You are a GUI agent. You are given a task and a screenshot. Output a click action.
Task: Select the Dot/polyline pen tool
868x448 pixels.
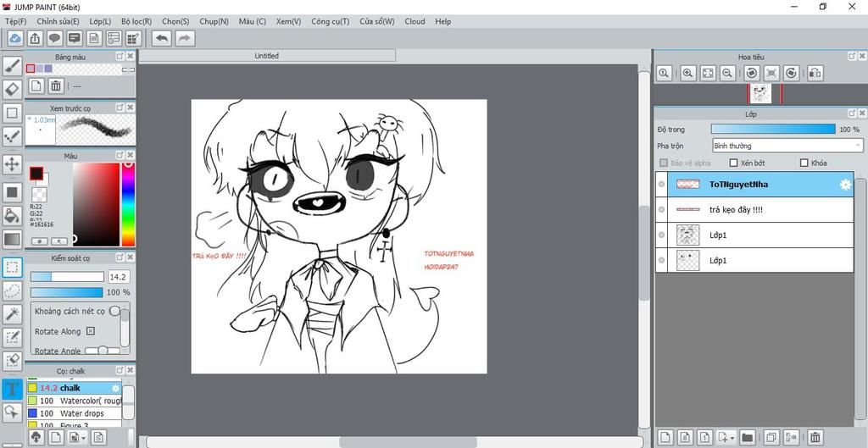(x=12, y=136)
